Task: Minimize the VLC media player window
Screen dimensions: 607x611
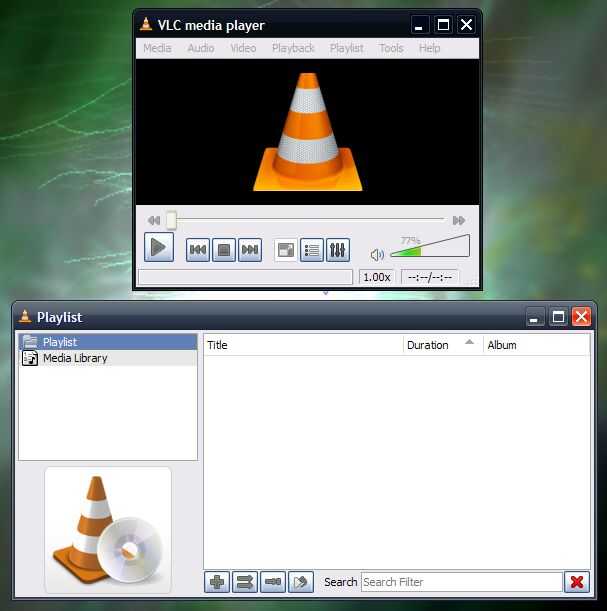Action: pos(420,25)
